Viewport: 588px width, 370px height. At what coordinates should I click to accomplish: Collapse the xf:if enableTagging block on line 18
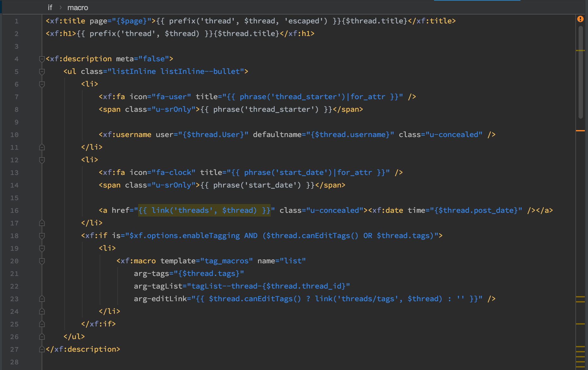pyautogui.click(x=42, y=236)
